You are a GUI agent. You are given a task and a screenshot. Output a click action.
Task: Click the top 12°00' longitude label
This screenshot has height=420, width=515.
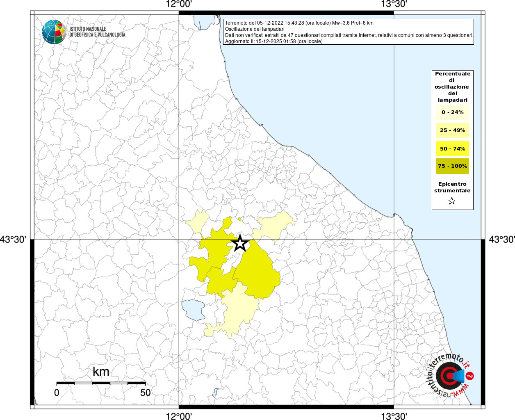click(179, 5)
